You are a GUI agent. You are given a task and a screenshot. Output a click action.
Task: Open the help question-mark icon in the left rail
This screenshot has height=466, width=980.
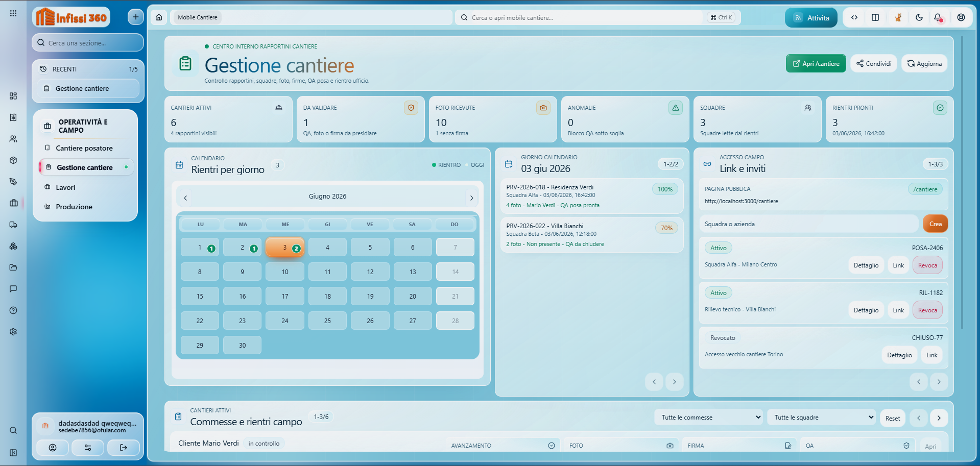coord(13,310)
